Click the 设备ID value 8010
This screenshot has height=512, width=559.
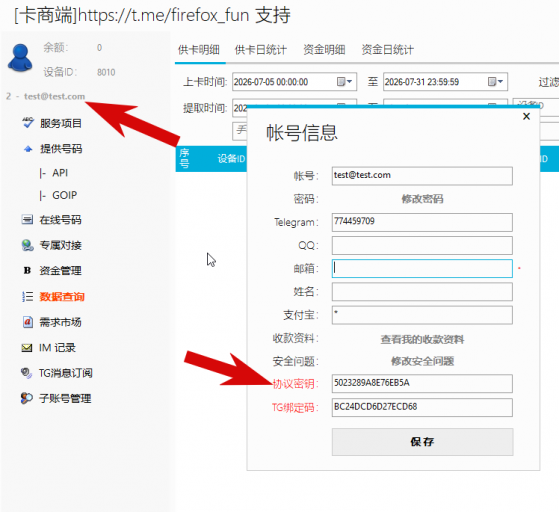pyautogui.click(x=106, y=72)
